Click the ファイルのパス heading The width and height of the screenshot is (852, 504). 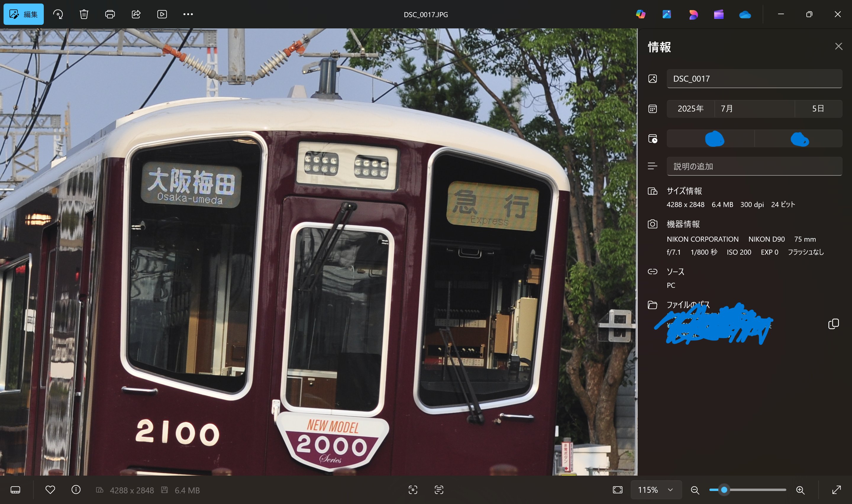(x=688, y=305)
